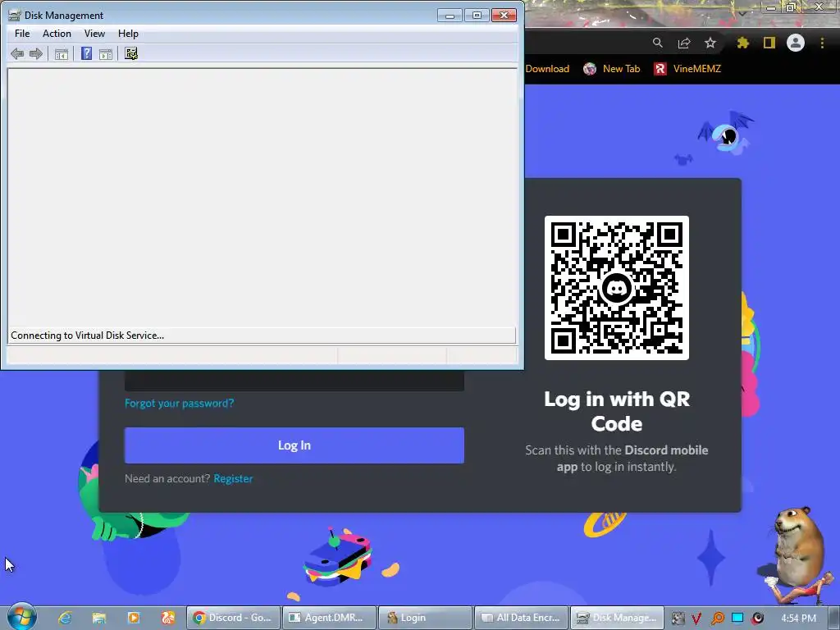Click the Forward arrow toolbar icon
Screen dimensions: 840x630
click(36, 53)
